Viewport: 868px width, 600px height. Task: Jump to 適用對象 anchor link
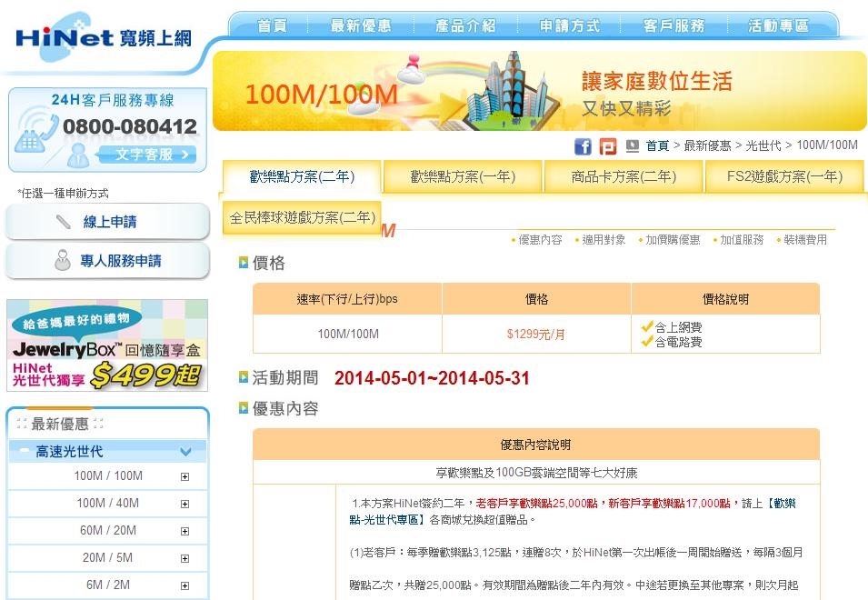tap(604, 240)
